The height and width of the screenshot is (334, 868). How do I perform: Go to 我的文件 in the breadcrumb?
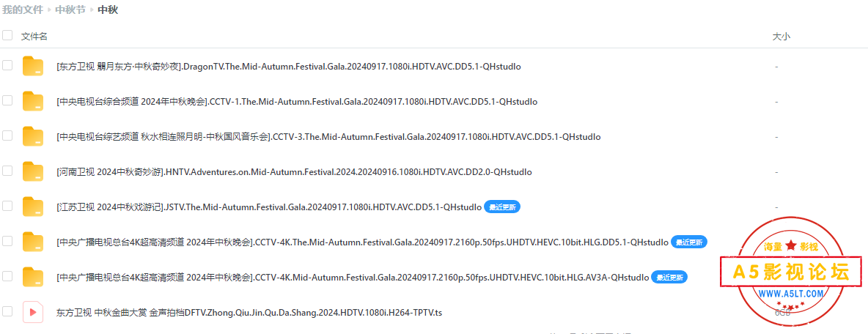23,10
